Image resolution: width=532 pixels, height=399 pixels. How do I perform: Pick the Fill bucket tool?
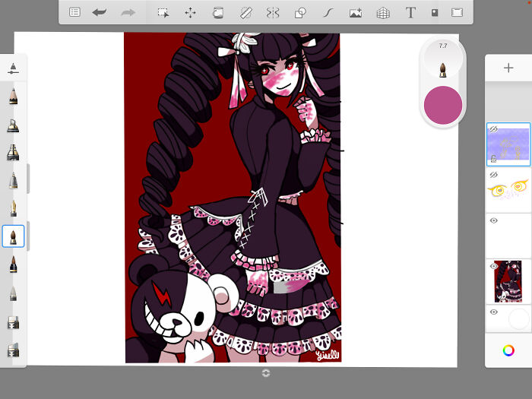(218, 12)
